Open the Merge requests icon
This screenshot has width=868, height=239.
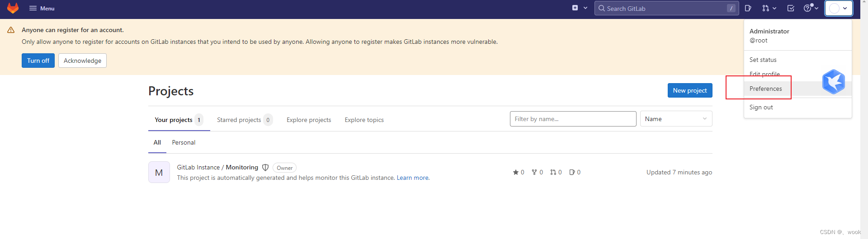tap(766, 8)
